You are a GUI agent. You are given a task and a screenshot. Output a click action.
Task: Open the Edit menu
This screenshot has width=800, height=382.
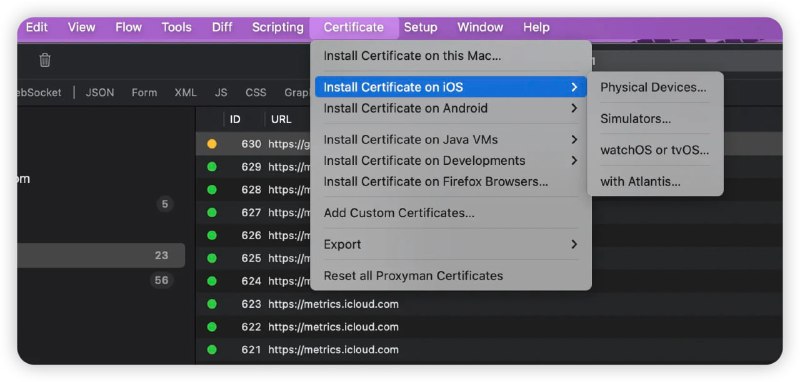(x=37, y=28)
